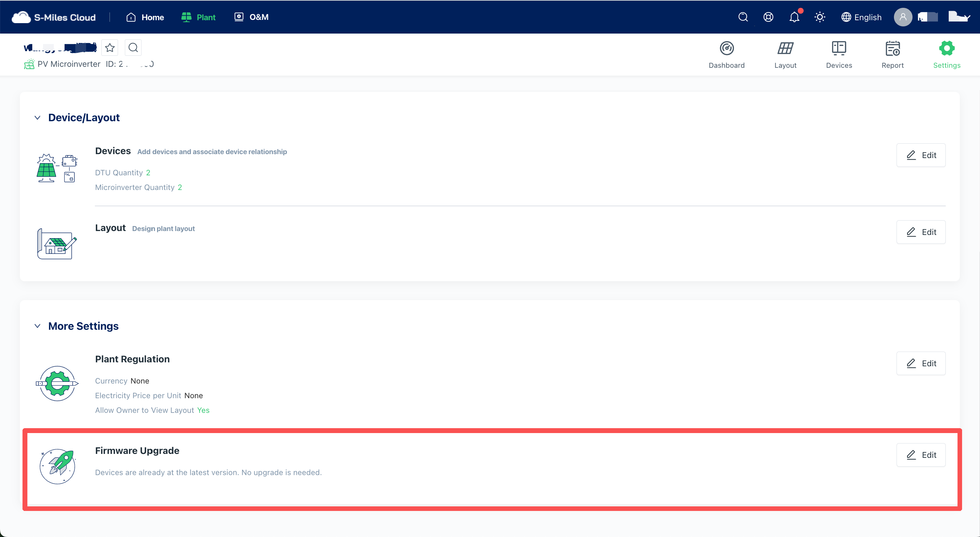
Task: Edit the Firmware Upgrade settings
Action: click(921, 455)
